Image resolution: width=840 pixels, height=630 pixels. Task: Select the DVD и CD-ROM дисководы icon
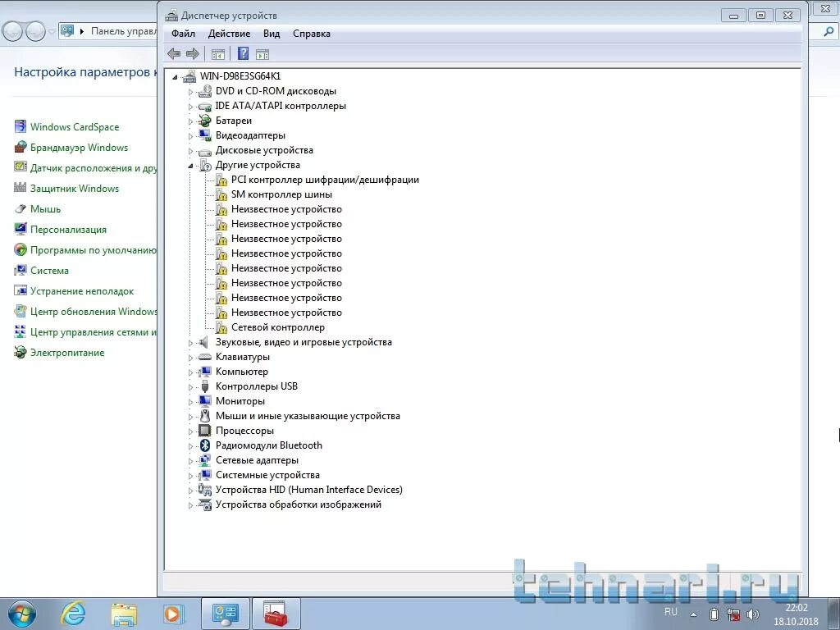point(204,92)
